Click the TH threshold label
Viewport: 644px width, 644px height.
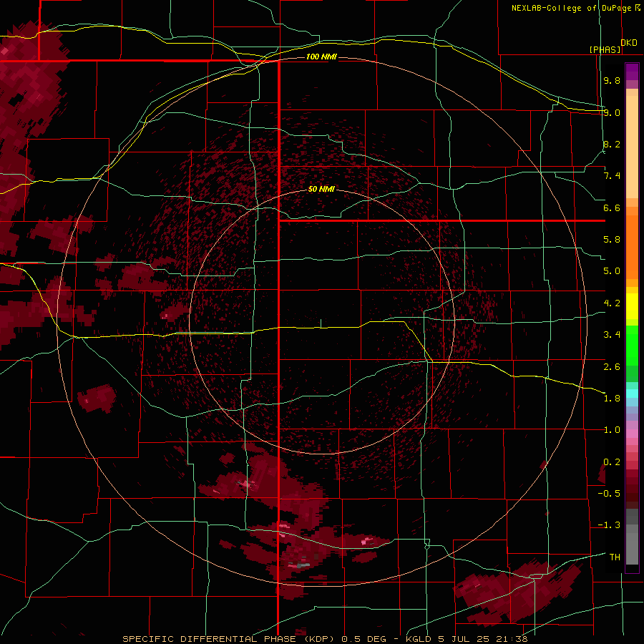(x=615, y=557)
